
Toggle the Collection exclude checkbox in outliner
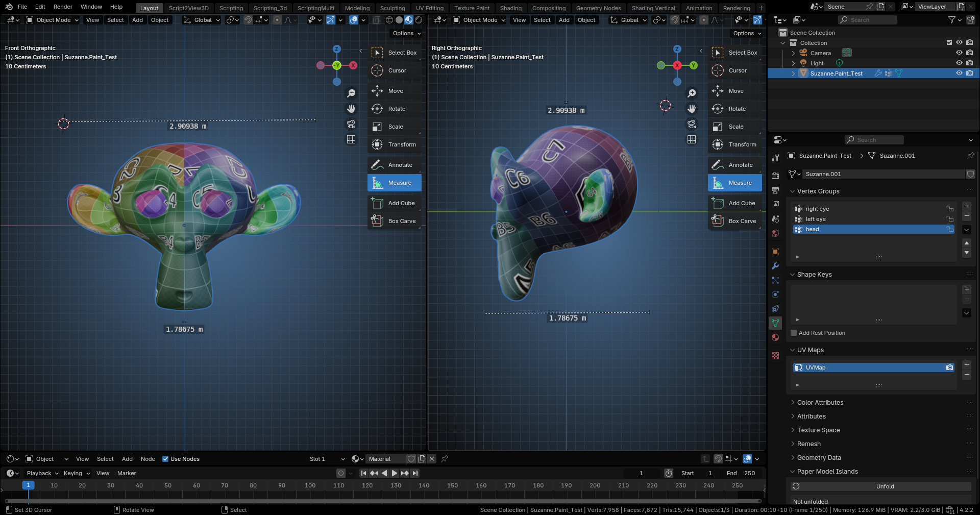click(949, 42)
